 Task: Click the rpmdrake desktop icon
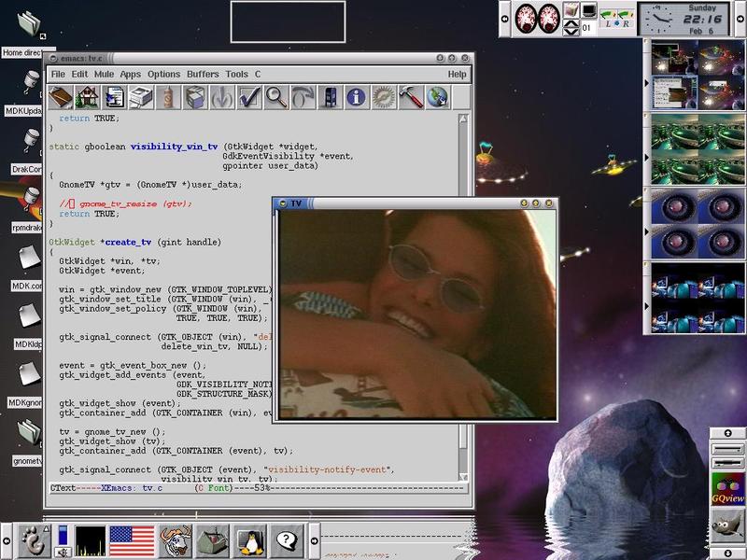point(32,199)
